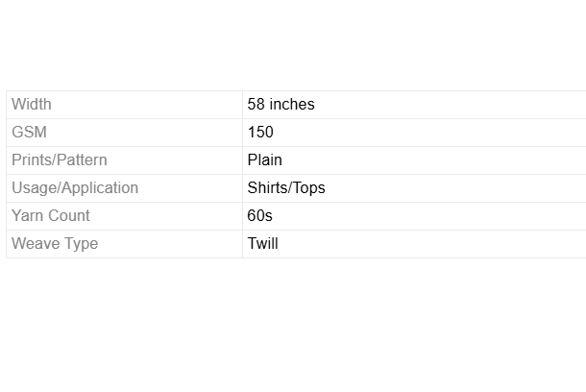
Task: Click the word Tops in usage value
Action: [309, 187]
